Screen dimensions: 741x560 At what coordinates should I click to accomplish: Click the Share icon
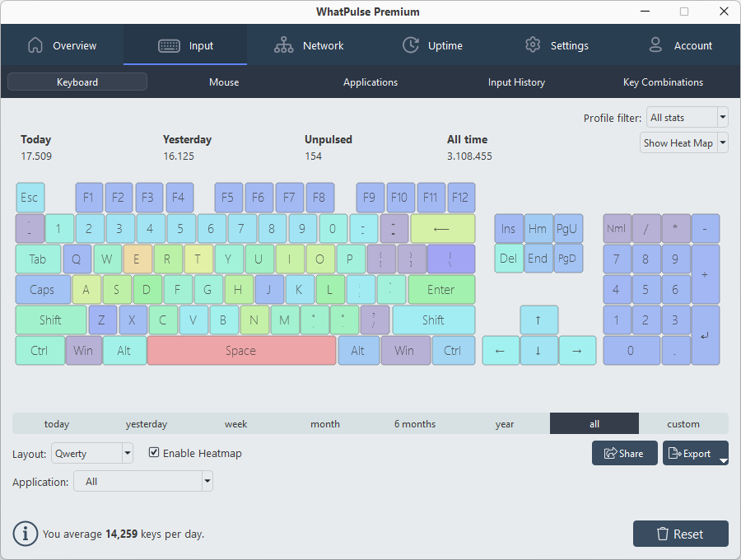coord(612,453)
